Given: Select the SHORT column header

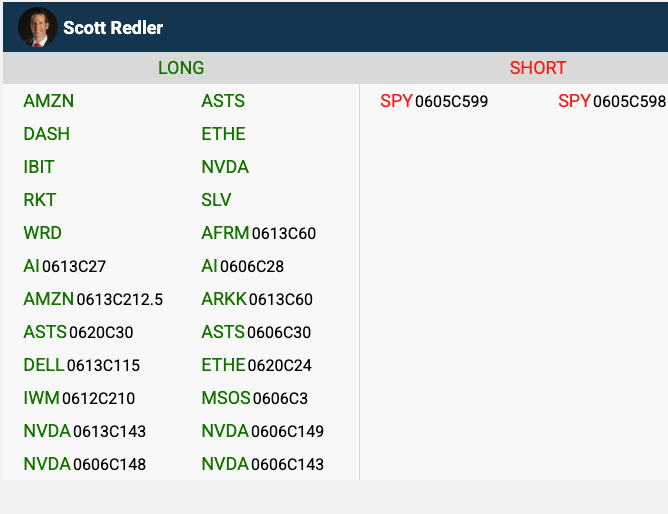Looking at the screenshot, I should 538,68.
